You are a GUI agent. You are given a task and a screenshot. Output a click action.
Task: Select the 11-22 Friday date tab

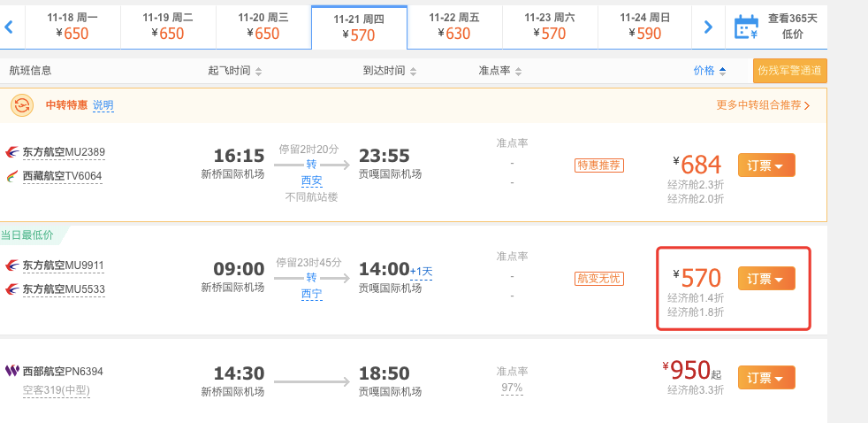click(x=454, y=27)
